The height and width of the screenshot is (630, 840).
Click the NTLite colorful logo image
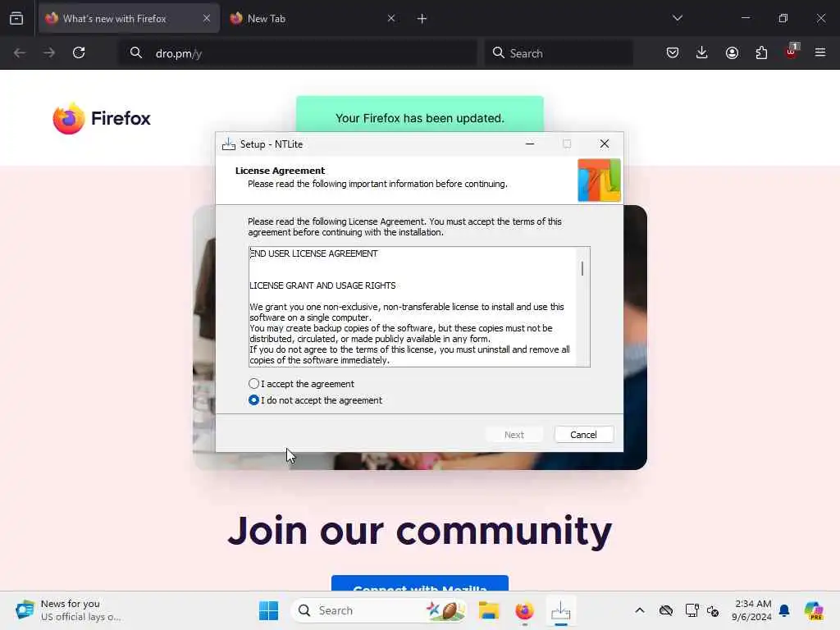point(599,180)
